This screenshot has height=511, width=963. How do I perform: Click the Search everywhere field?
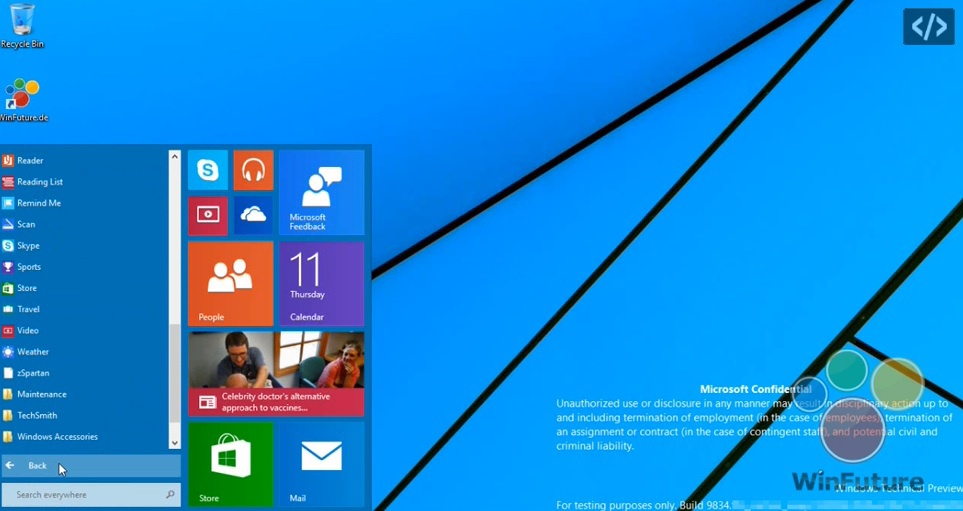point(90,494)
